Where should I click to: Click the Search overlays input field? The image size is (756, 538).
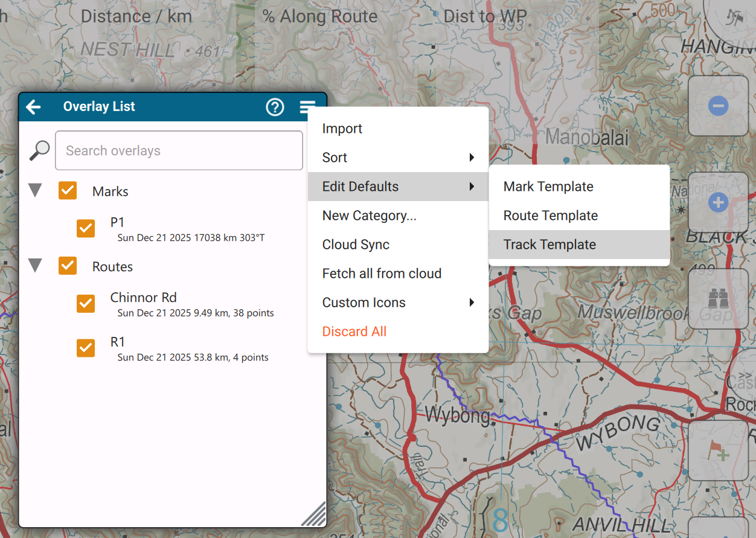[x=179, y=150]
